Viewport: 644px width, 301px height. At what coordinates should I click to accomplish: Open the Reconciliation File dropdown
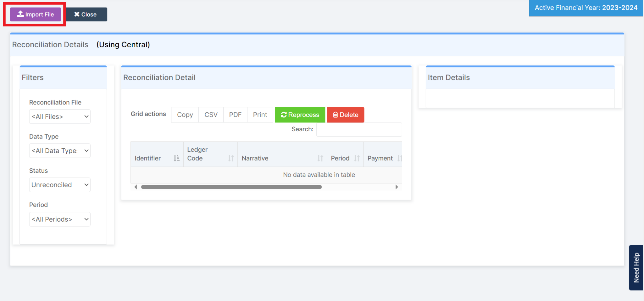59,116
